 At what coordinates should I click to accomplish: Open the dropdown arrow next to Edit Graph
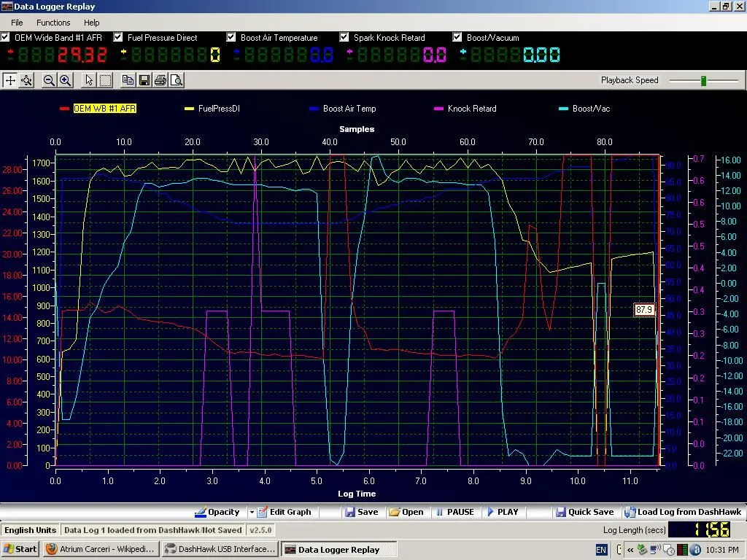252,513
